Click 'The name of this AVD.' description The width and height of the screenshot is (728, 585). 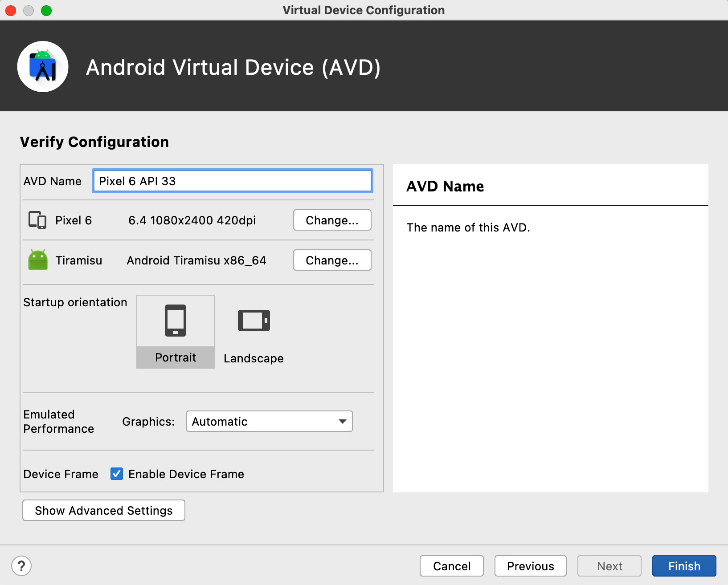468,227
